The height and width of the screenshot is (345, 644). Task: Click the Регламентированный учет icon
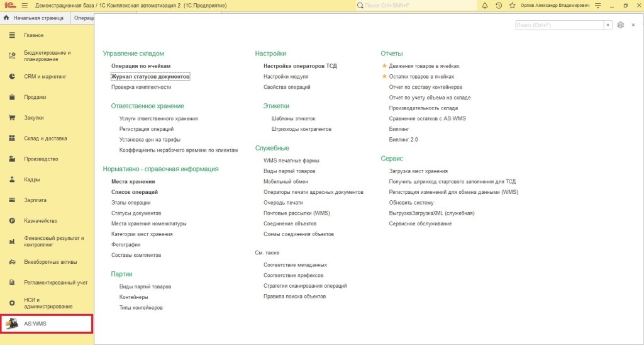click(13, 283)
